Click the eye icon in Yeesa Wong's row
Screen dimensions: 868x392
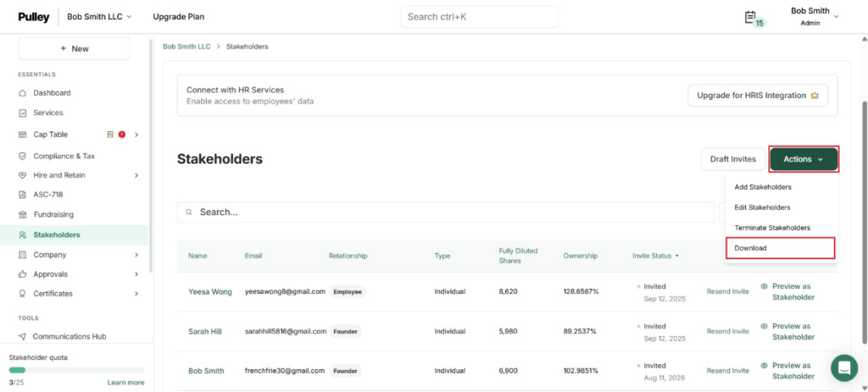coord(765,287)
